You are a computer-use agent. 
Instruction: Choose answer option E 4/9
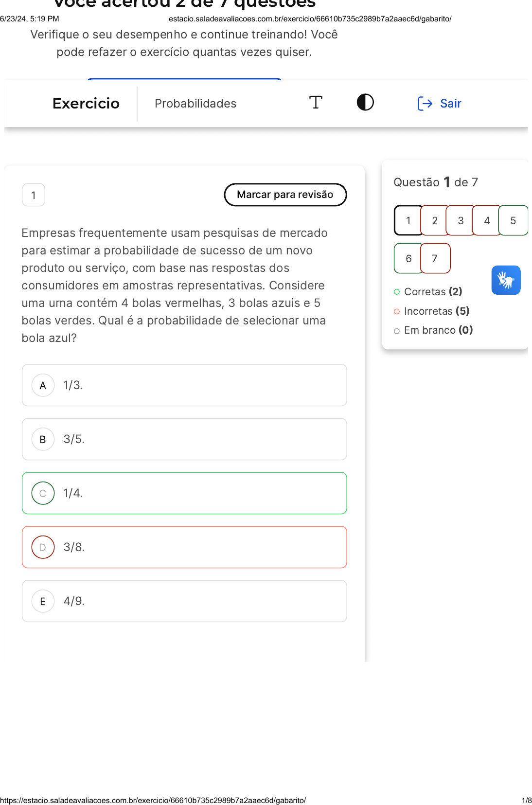(x=184, y=601)
